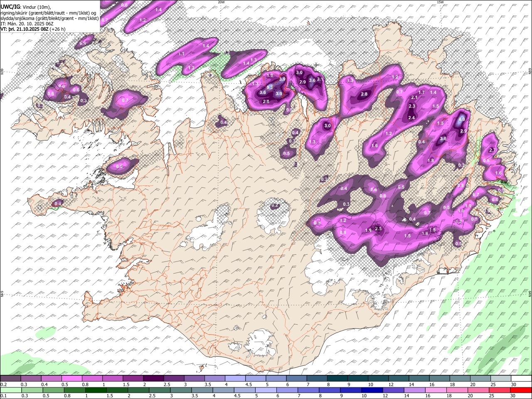
Task: Click the pale green 0.1–0.3 swatch, lower scale
Action: click(x=10, y=390)
